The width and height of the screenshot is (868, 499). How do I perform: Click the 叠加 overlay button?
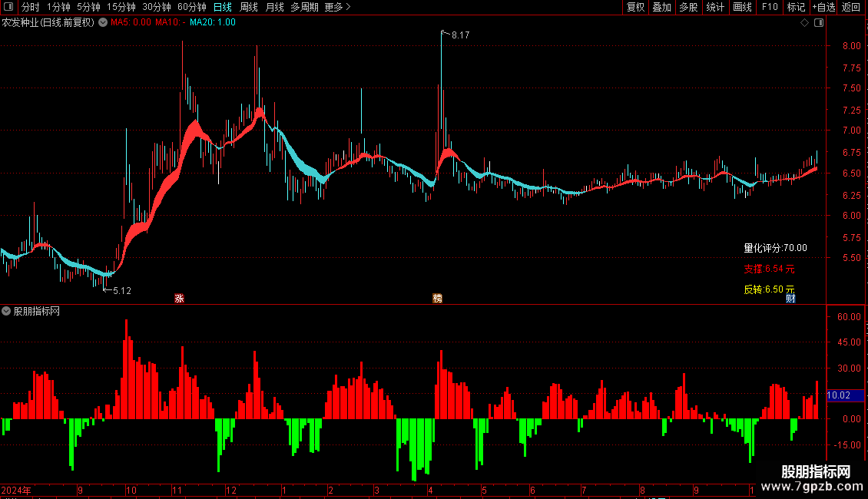coord(661,7)
